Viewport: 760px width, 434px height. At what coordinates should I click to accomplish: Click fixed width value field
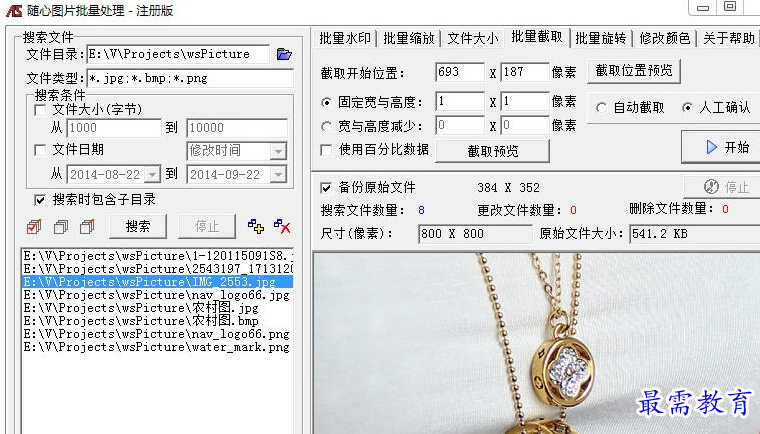tap(459, 102)
